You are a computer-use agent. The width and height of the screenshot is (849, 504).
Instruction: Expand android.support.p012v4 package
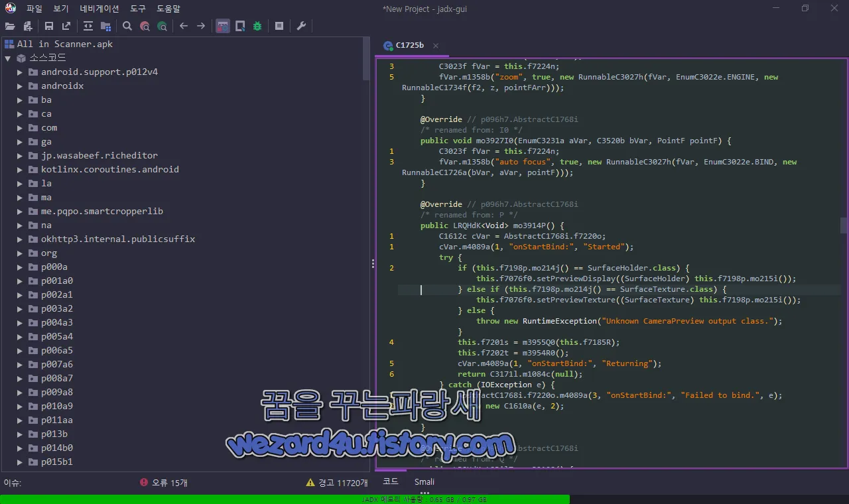click(20, 72)
